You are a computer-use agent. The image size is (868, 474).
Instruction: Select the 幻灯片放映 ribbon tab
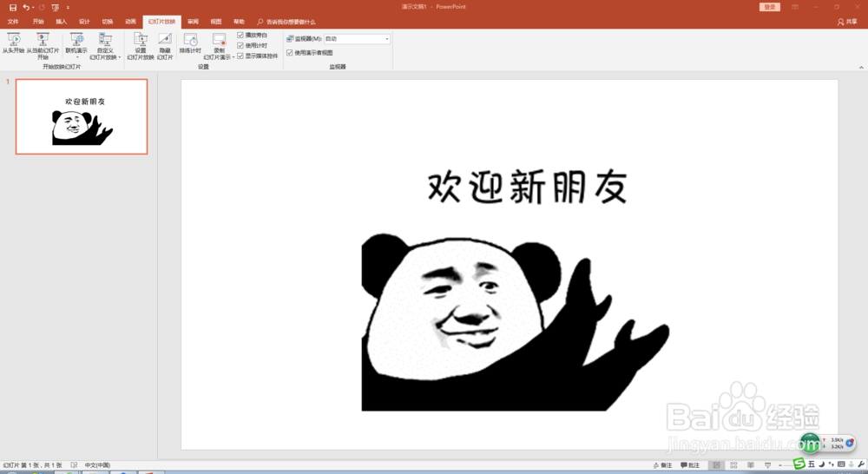[x=161, y=22]
